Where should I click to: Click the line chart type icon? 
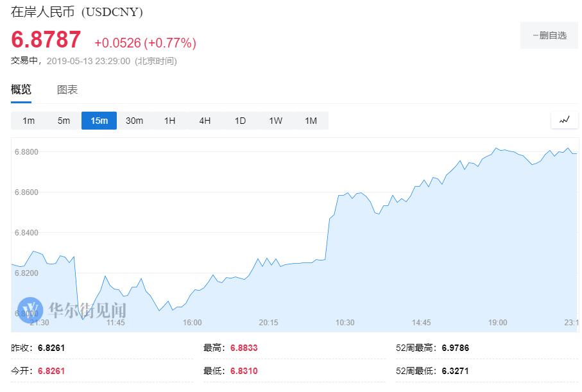[x=564, y=120]
